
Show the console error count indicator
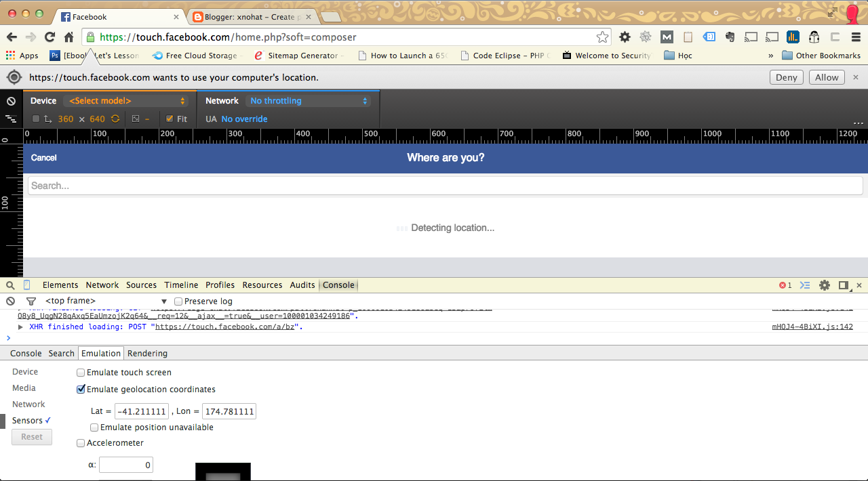pos(785,285)
